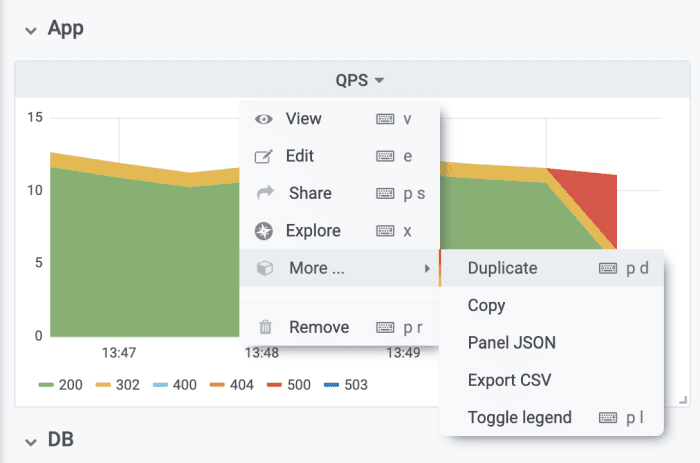
Task: Click the Share arrow icon
Action: point(265,193)
